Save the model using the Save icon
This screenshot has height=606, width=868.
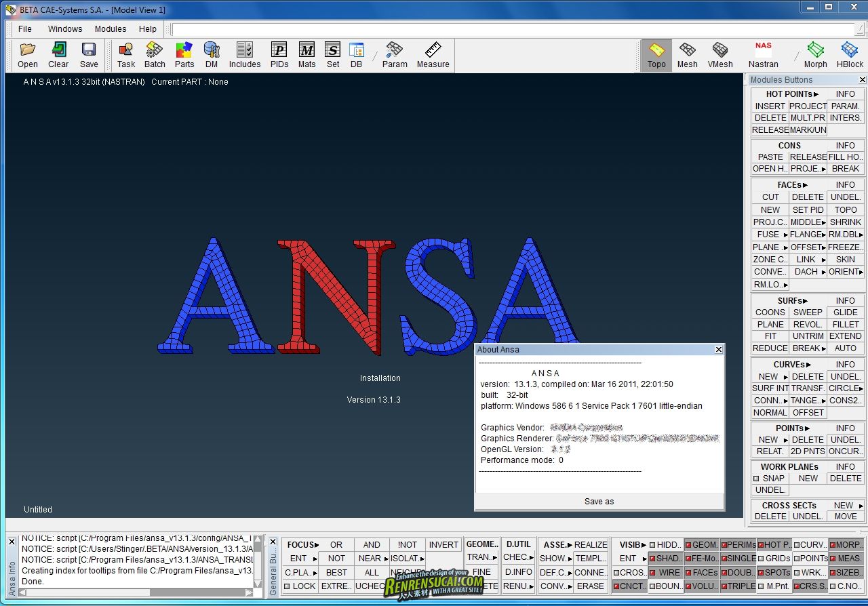(89, 56)
